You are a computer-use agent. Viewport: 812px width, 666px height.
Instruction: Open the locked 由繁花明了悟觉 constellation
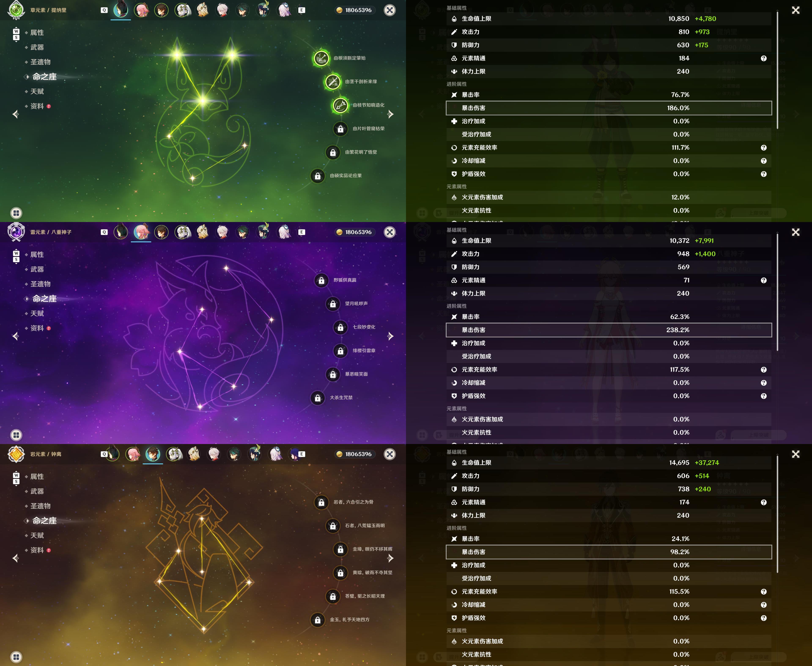point(333,152)
